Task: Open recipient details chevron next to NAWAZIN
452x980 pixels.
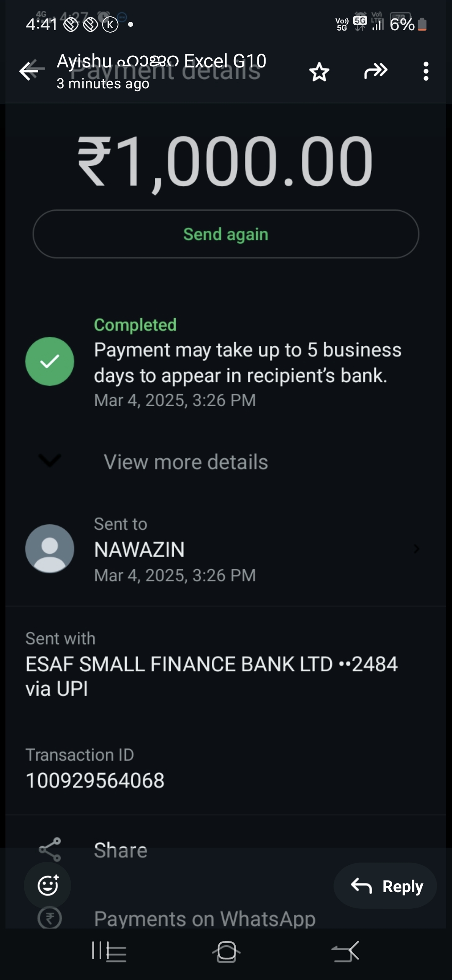Action: (x=416, y=549)
